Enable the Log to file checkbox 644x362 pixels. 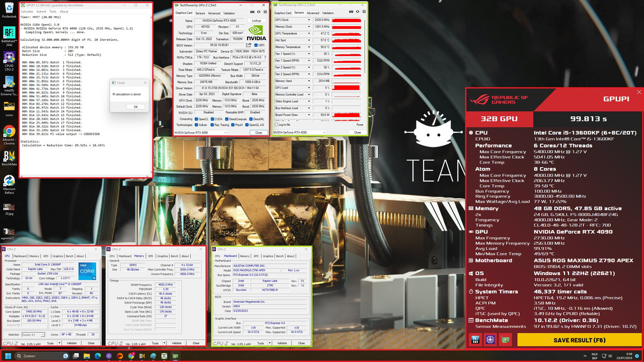pos(276,125)
